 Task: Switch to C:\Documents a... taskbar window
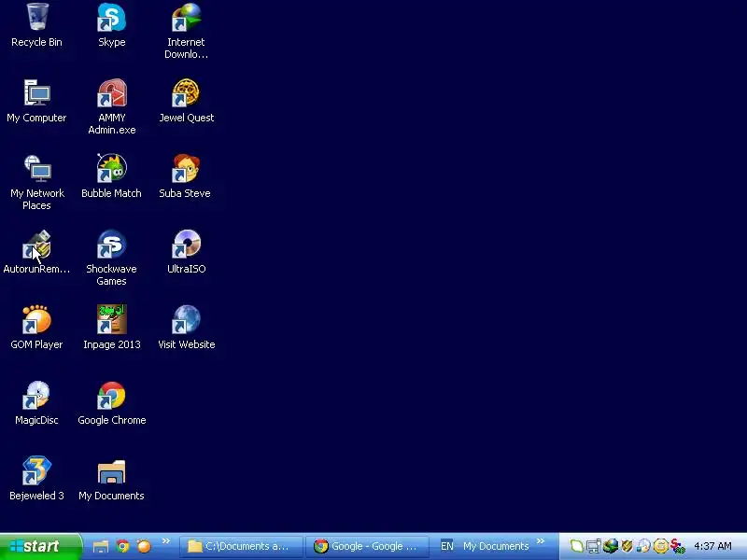241,546
